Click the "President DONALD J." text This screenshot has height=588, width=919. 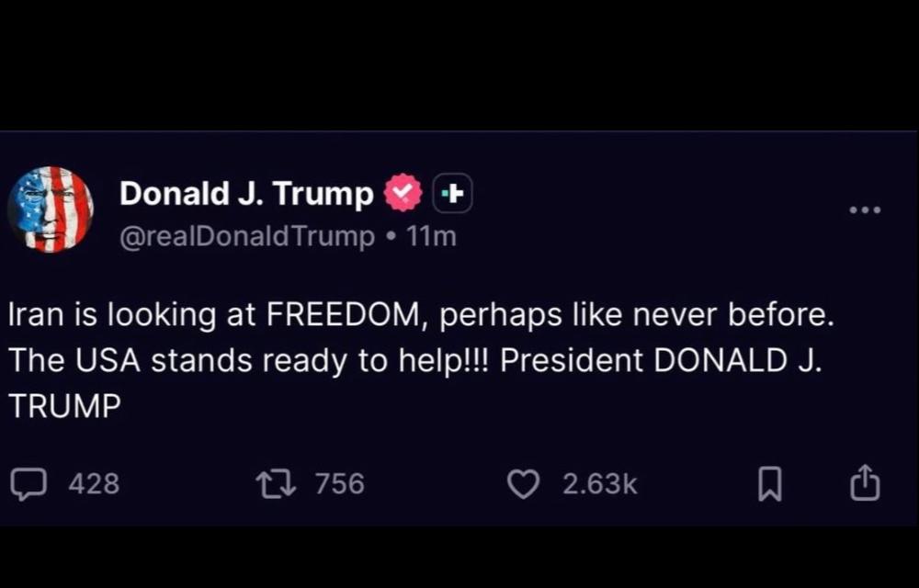(x=661, y=360)
